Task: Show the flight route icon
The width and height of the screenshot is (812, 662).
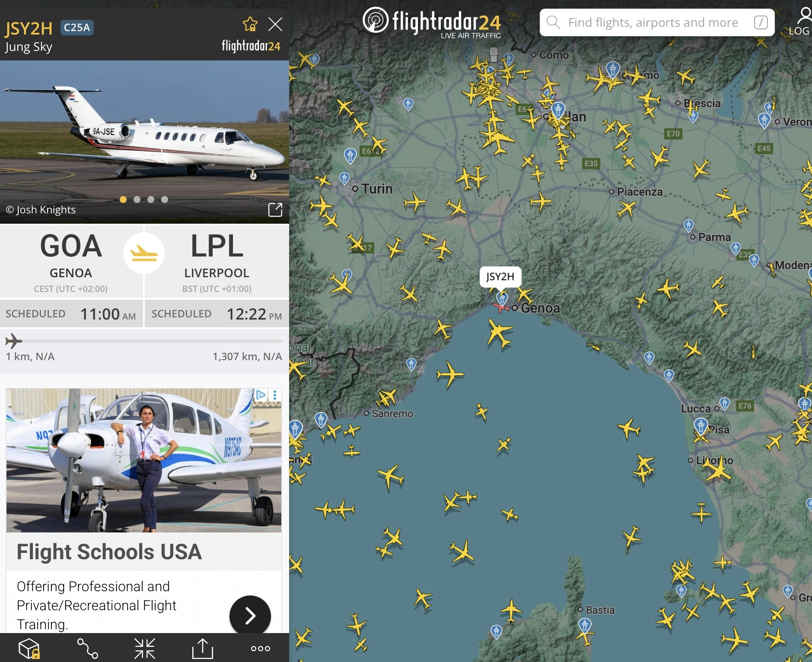Action: (87, 649)
